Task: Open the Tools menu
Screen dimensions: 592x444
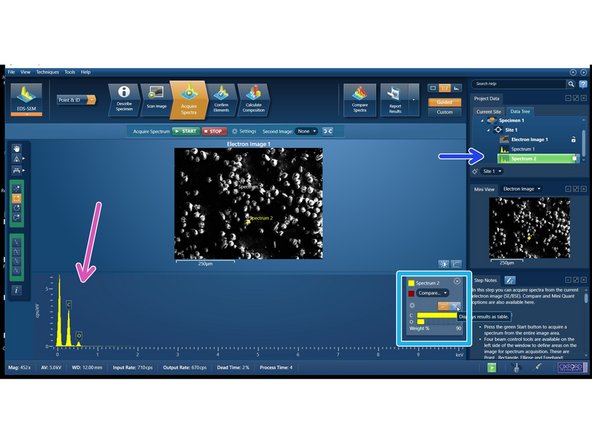Action: click(x=69, y=72)
